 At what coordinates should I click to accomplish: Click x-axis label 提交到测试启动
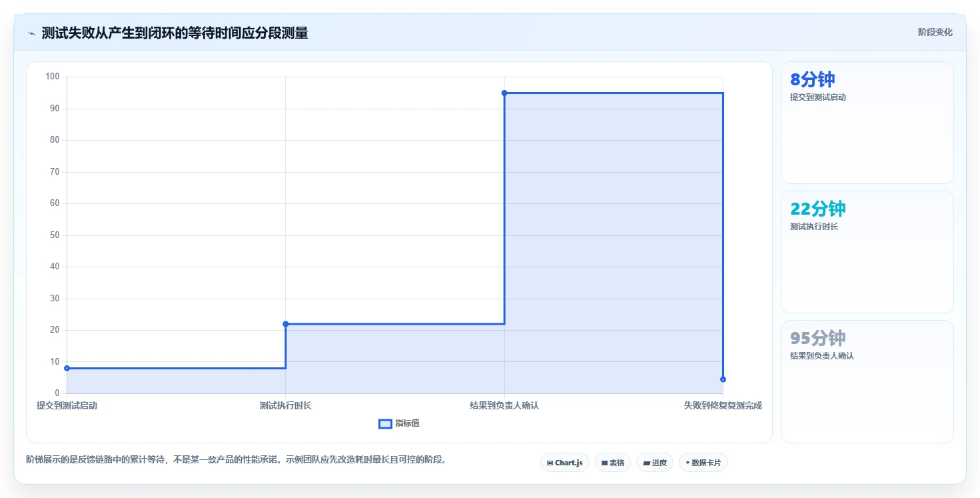(x=67, y=405)
